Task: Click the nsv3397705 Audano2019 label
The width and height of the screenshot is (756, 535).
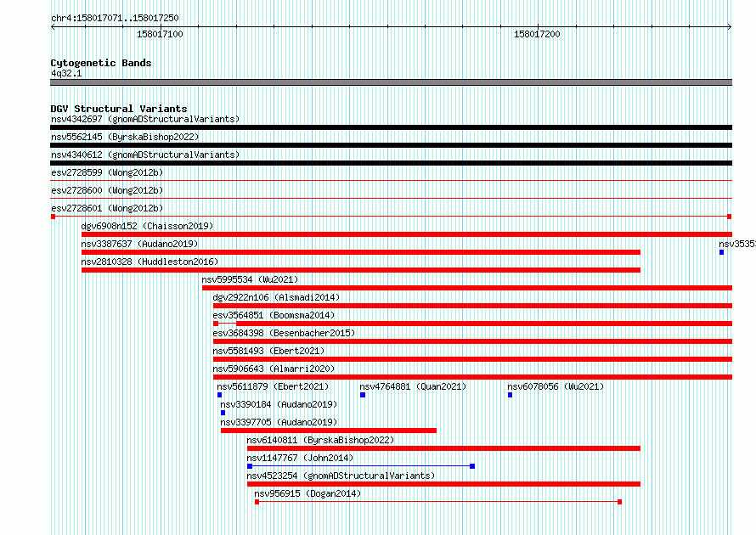Action: pos(279,422)
